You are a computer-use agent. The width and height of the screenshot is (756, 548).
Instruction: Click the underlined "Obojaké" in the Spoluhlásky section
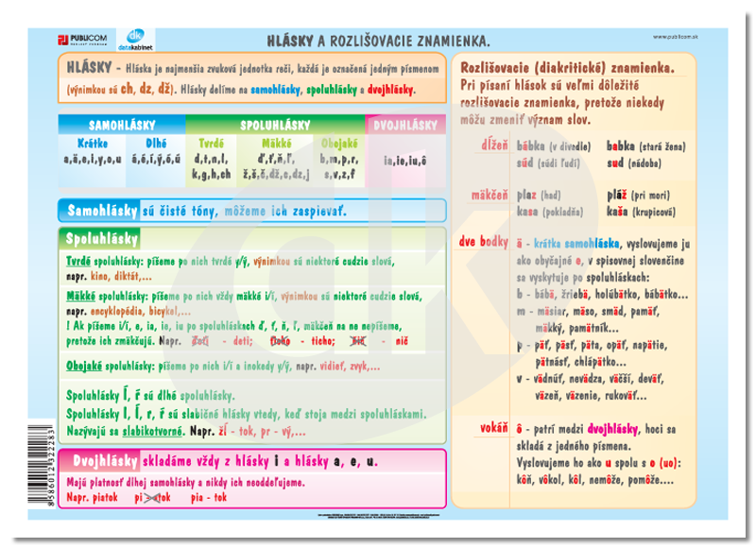click(x=84, y=366)
